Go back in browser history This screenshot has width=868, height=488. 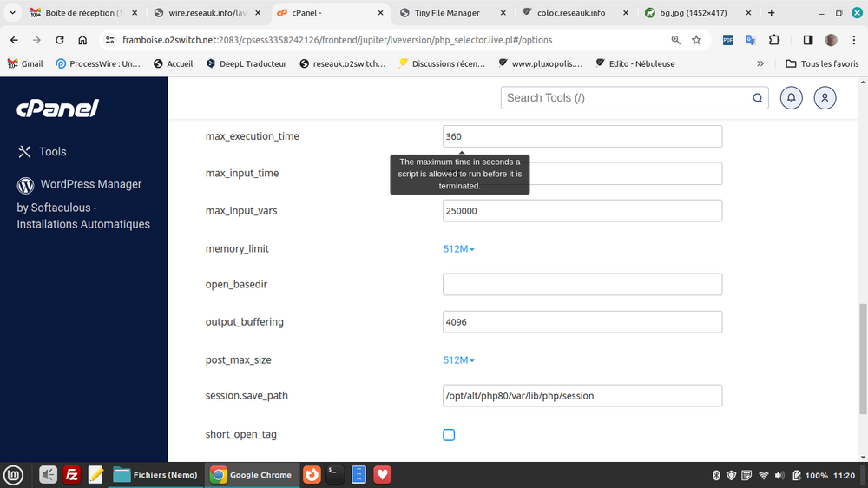coord(14,40)
